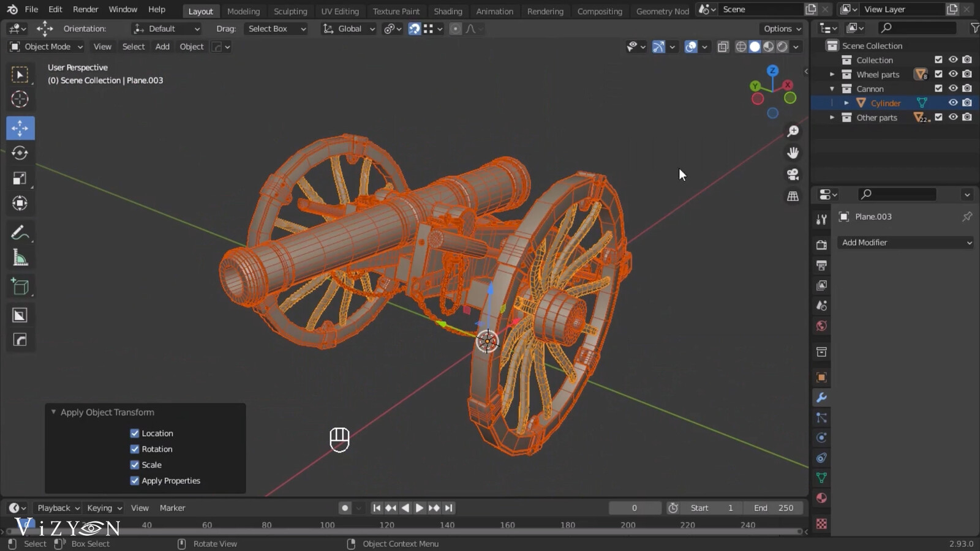The width and height of the screenshot is (980, 551).
Task: Select solid viewport shading
Action: (755, 47)
